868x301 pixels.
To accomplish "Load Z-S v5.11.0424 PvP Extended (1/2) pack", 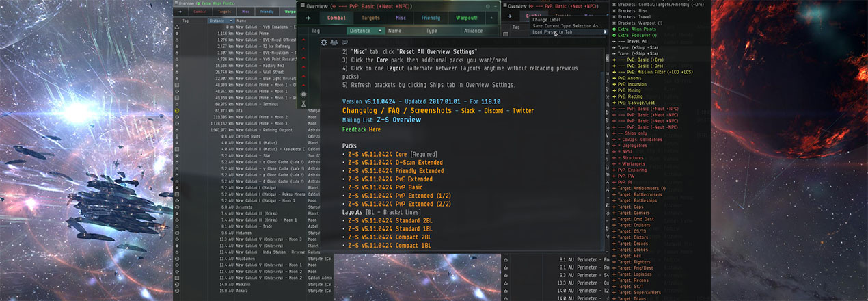I will pyautogui.click(x=399, y=196).
